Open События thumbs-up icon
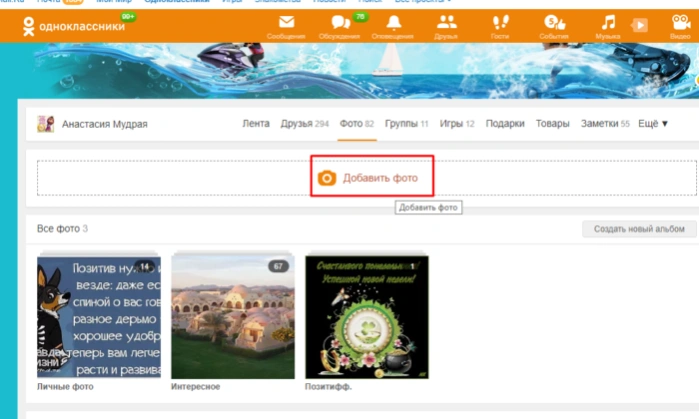The height and width of the screenshot is (419, 699). point(554,26)
